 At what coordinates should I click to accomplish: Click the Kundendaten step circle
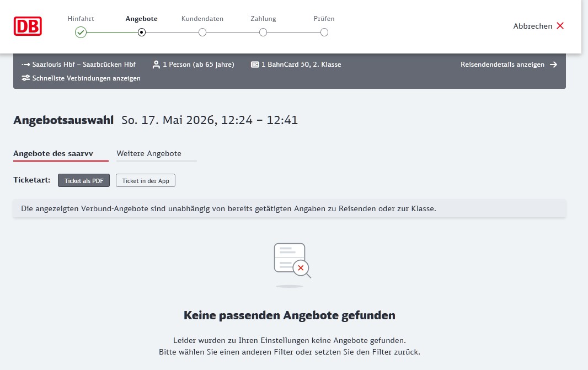pyautogui.click(x=202, y=33)
